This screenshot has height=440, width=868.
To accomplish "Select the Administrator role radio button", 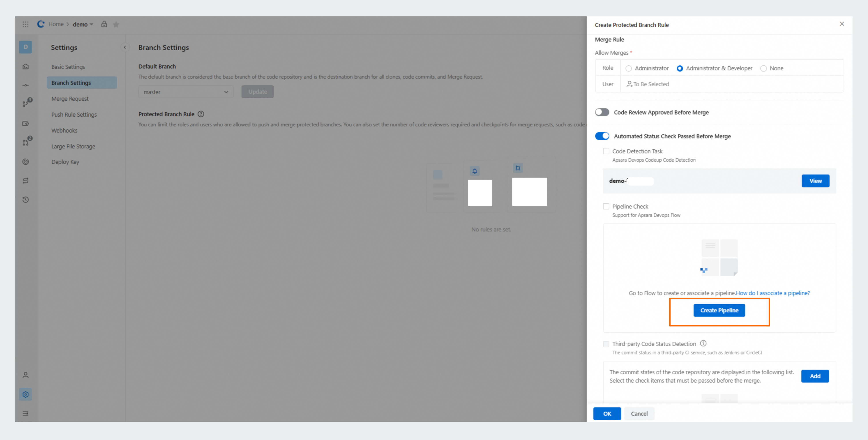I will pos(628,68).
